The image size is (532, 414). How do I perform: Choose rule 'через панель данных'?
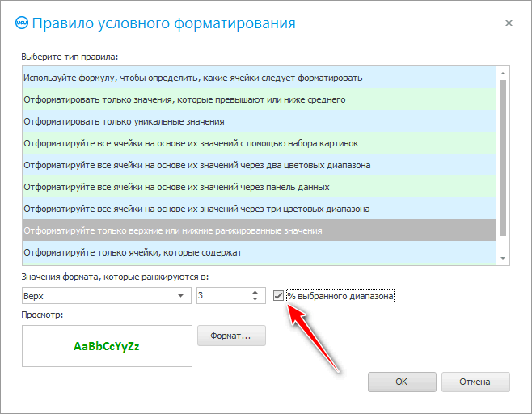click(x=259, y=187)
